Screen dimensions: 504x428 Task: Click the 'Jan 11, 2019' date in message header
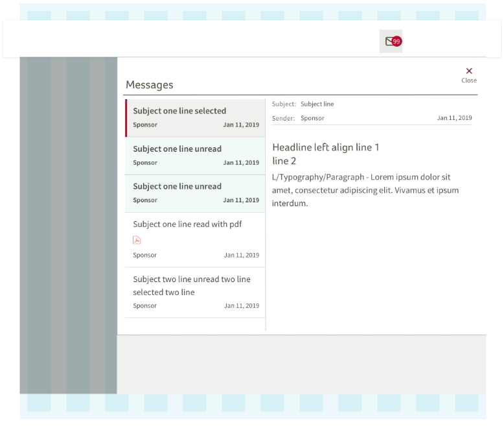pyautogui.click(x=454, y=118)
